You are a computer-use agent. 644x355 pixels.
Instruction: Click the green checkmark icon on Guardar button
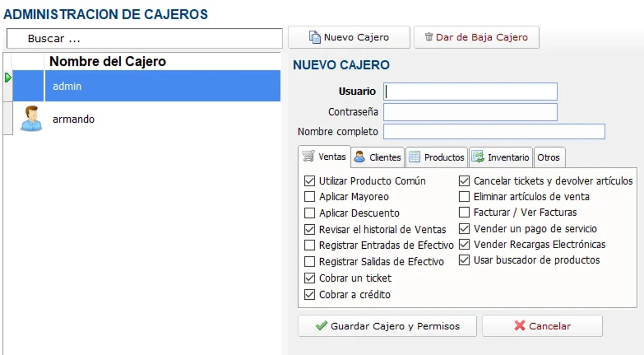tap(321, 326)
